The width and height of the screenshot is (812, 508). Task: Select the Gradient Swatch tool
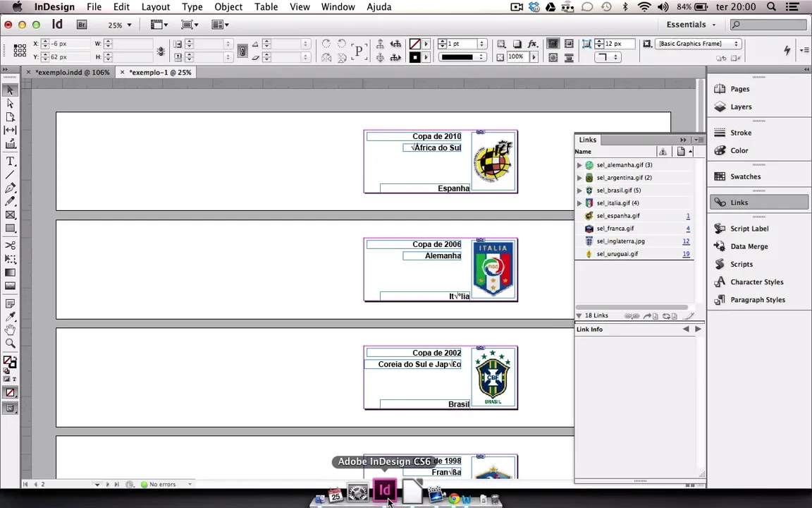[10, 272]
